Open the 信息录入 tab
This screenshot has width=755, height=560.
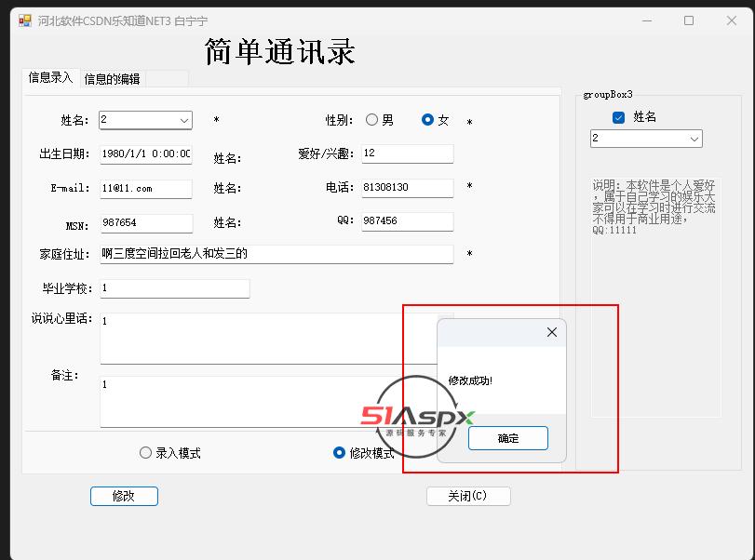pos(50,78)
